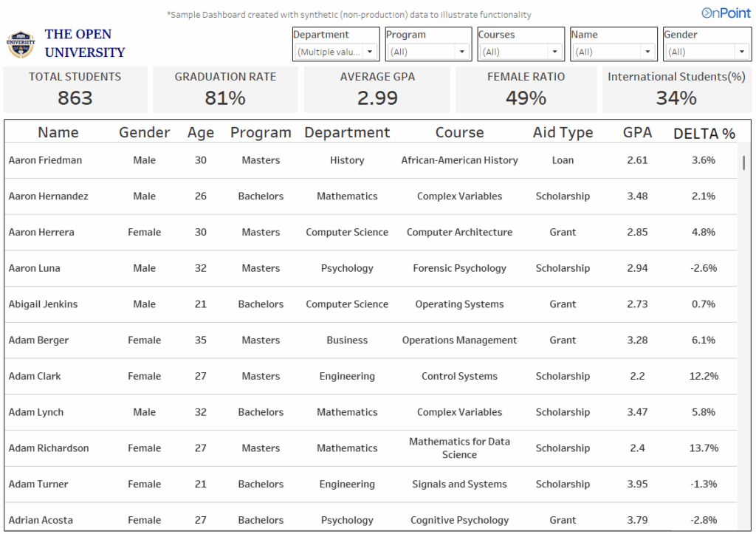This screenshot has height=534, width=756.
Task: Click the Mathematics for Data Science course cell
Action: (459, 448)
